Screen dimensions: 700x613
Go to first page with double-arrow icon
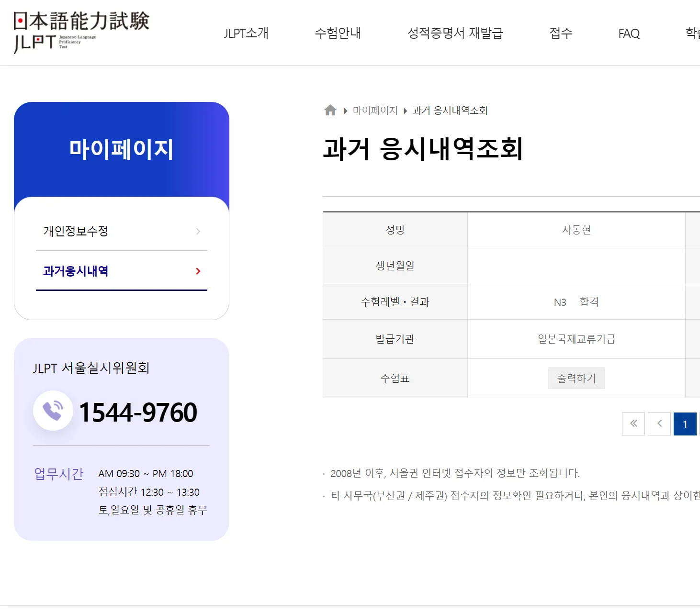633,424
